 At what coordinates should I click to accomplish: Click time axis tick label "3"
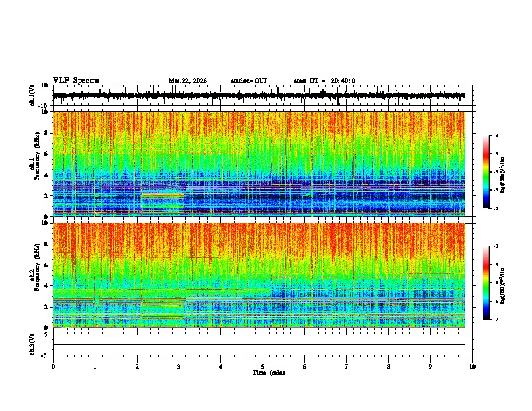pos(179,367)
